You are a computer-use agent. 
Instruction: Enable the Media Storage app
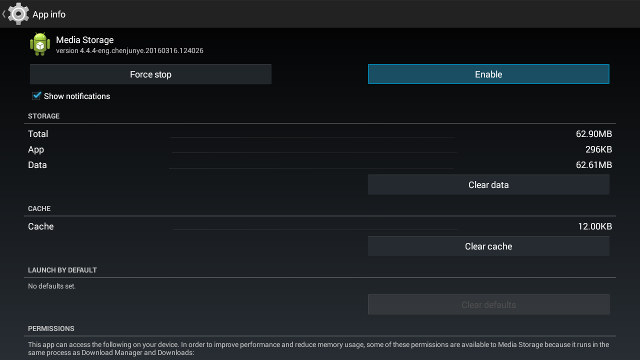[489, 74]
